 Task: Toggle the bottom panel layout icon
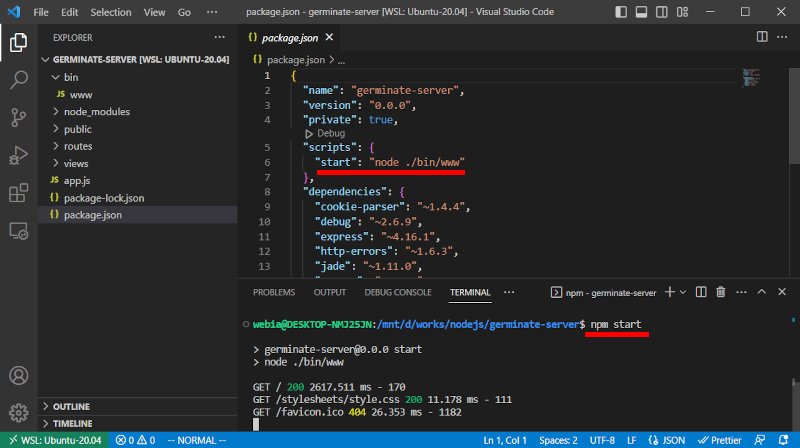coord(641,12)
